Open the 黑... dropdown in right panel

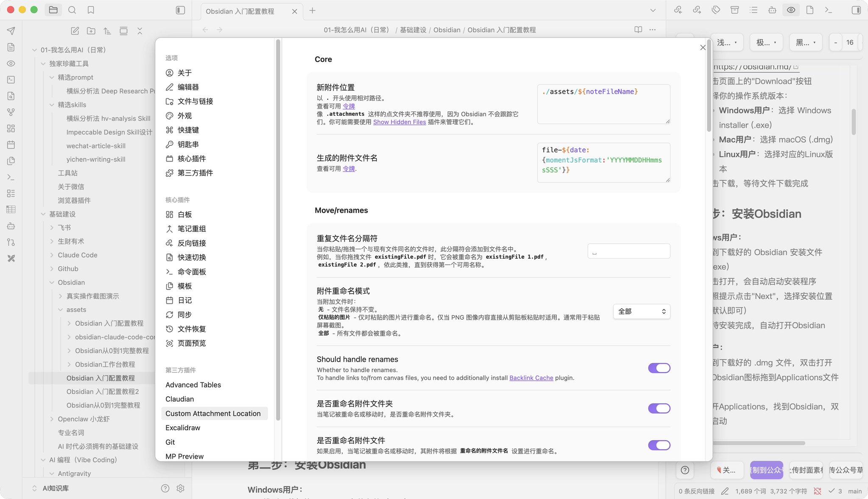(806, 42)
